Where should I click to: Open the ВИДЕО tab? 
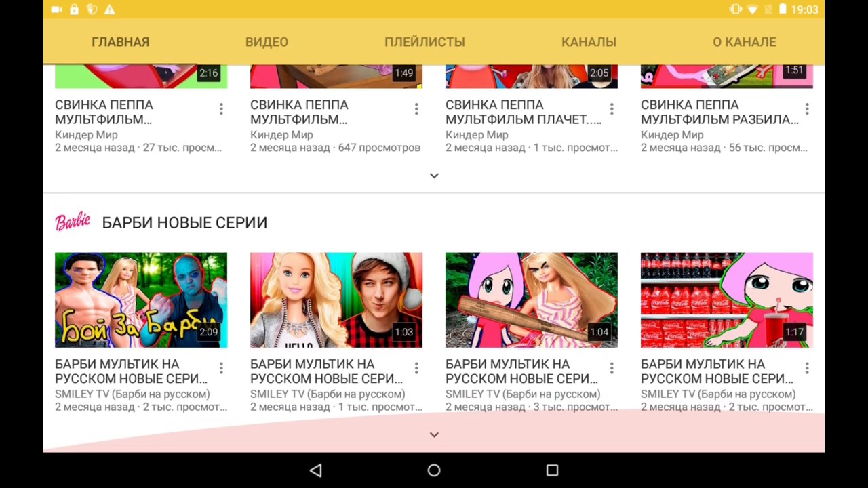click(267, 42)
